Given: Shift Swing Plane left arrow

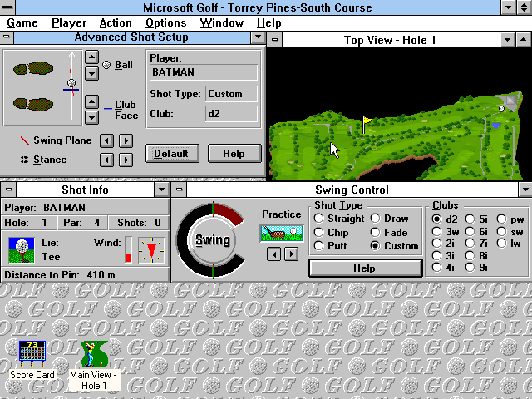Looking at the screenshot, I should 106,140.
